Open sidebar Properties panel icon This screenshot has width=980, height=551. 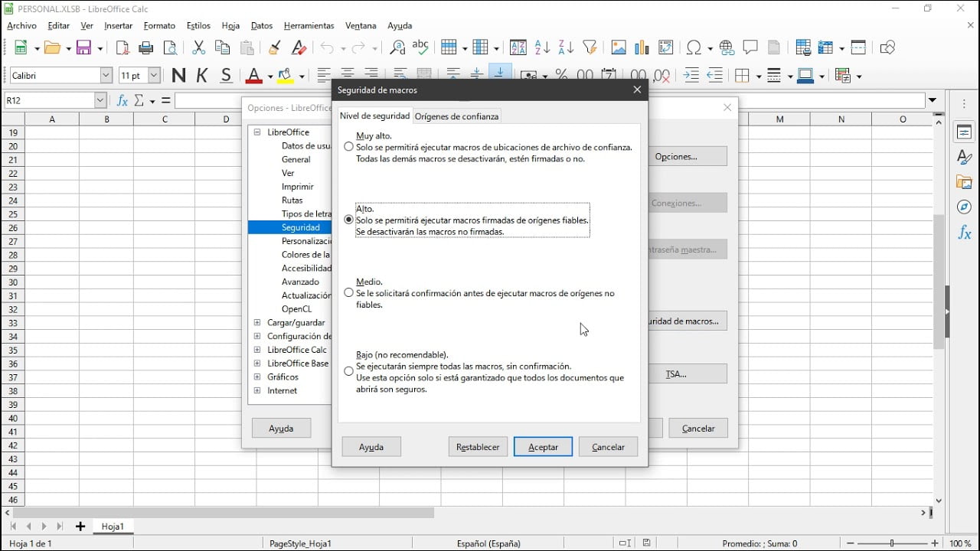[x=964, y=132]
